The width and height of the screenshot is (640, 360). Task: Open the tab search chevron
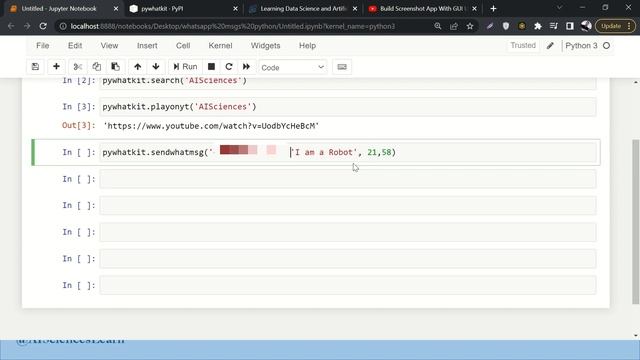559,8
